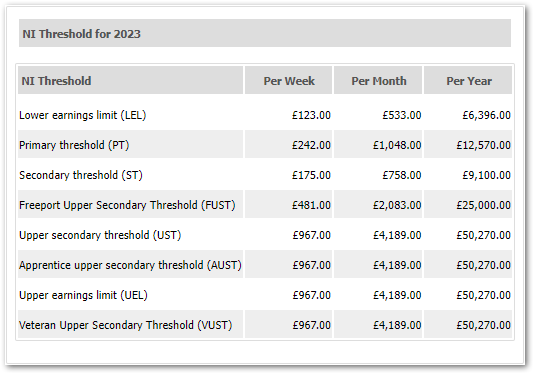The image size is (534, 374).
Task: Click the NI Threshold for 2023 title bar
Action: coord(265,33)
